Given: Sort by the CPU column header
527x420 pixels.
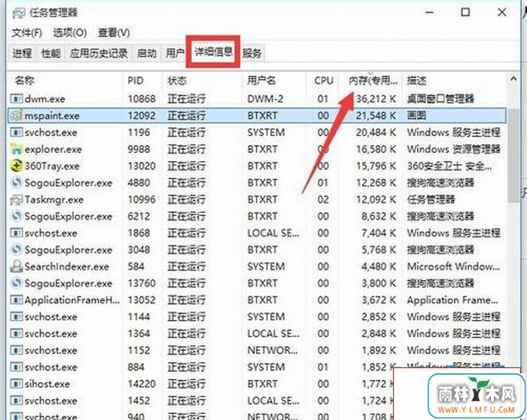Looking at the screenshot, I should (x=323, y=81).
